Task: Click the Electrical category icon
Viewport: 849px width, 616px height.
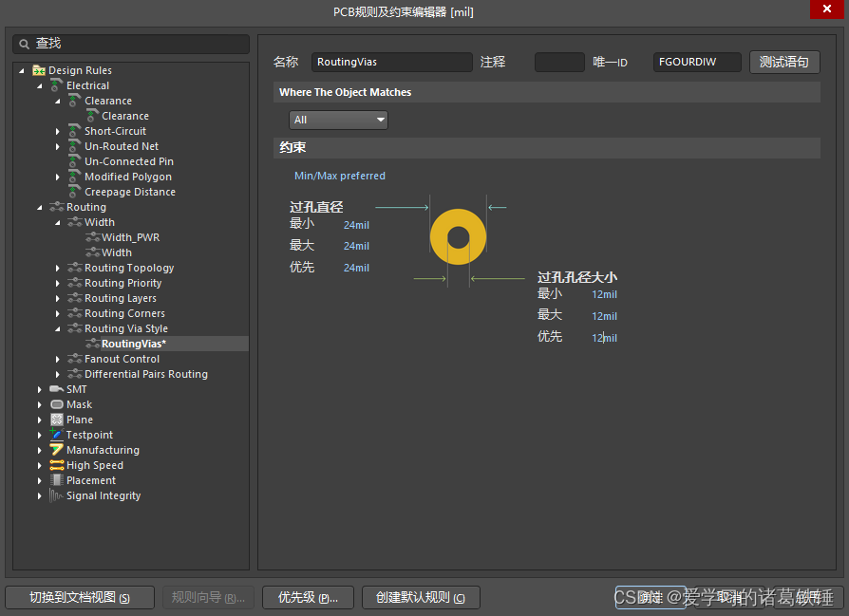Action: pyautogui.click(x=56, y=85)
